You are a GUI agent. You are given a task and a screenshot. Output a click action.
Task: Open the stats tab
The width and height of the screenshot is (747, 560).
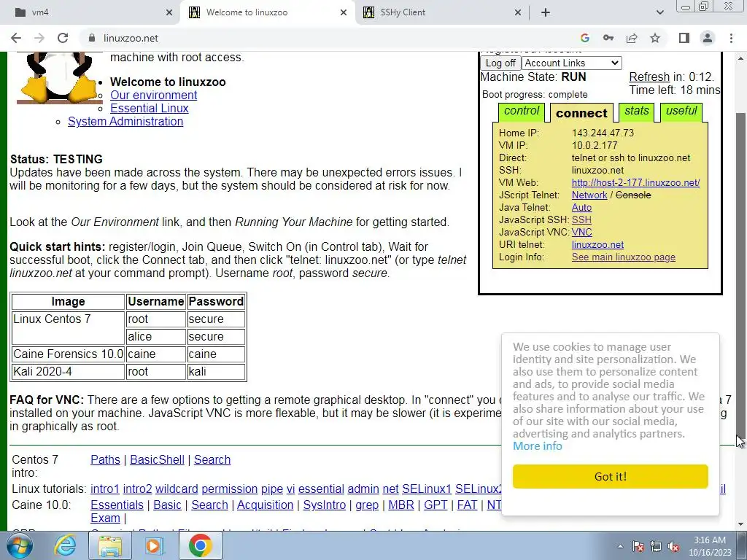click(x=636, y=112)
